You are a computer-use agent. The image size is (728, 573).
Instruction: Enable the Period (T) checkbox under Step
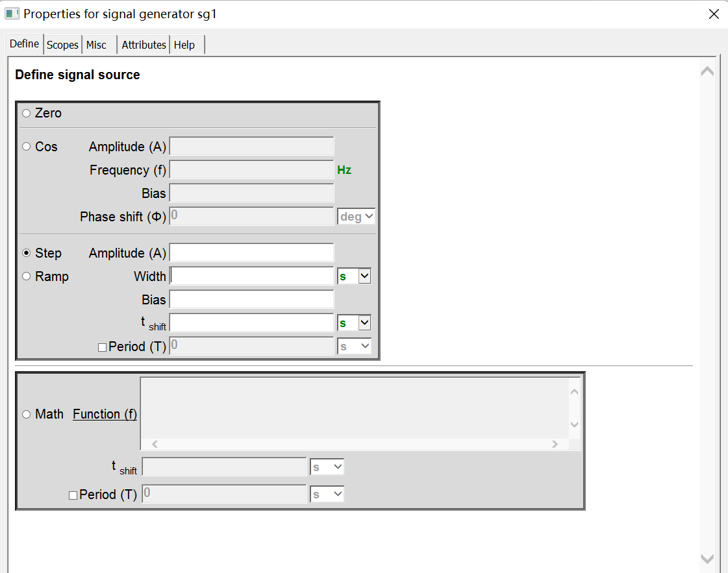point(102,347)
